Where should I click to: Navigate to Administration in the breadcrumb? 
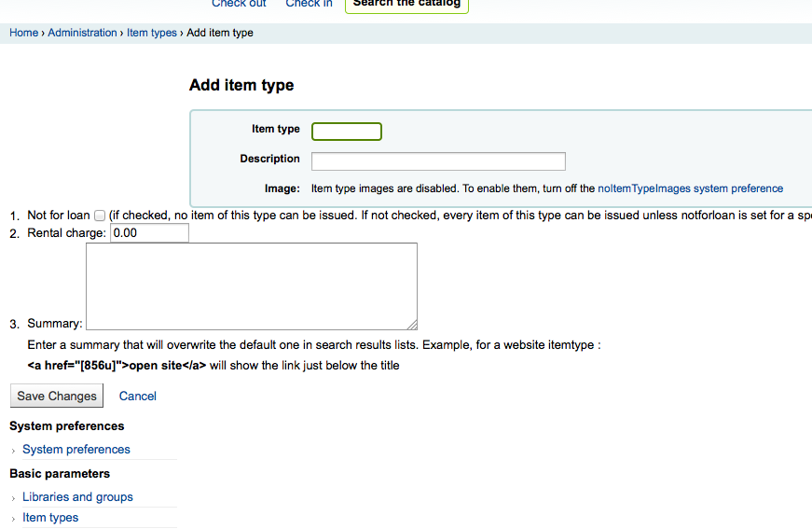coord(82,33)
